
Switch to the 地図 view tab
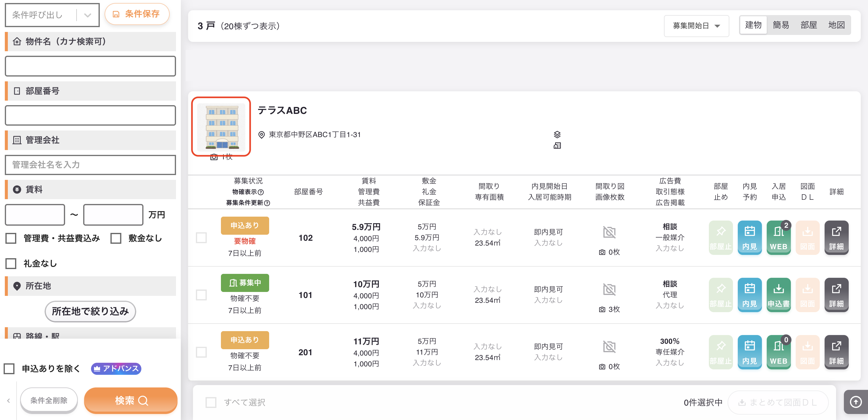tap(836, 25)
